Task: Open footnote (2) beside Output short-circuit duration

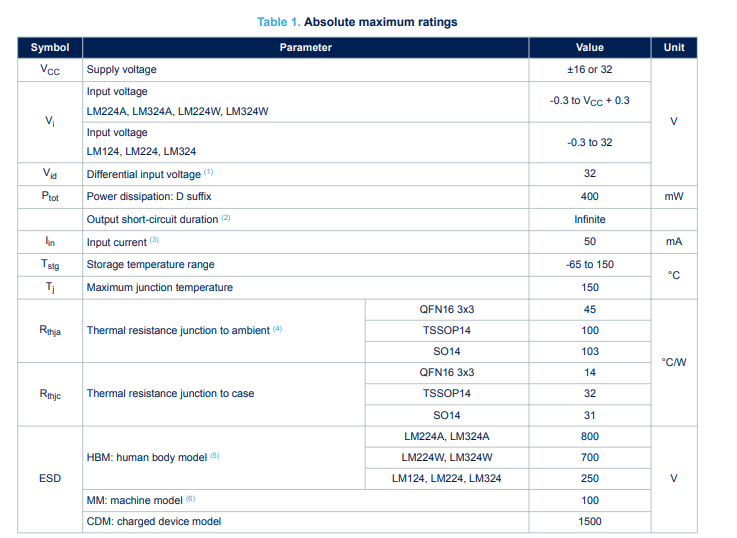Action: [x=226, y=218]
